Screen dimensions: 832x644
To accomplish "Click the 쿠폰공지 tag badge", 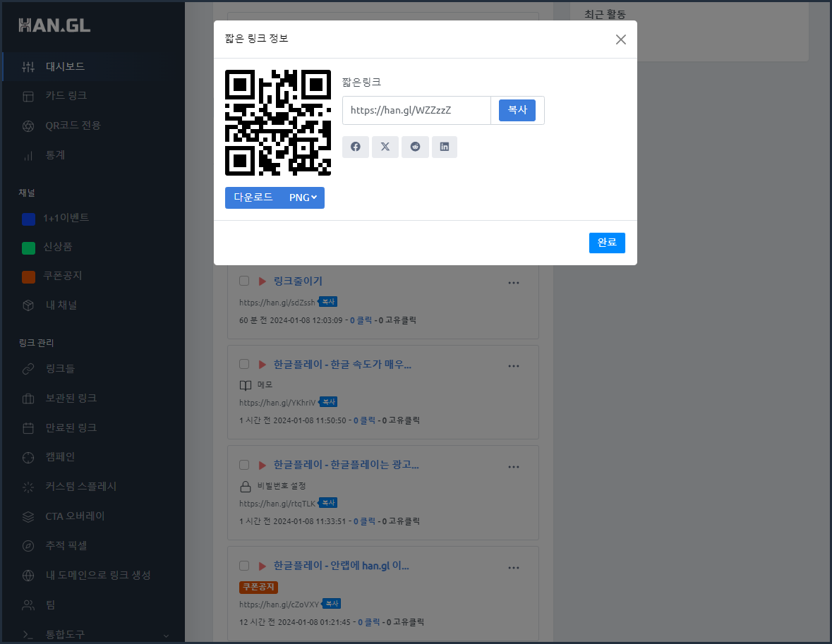I will (258, 588).
